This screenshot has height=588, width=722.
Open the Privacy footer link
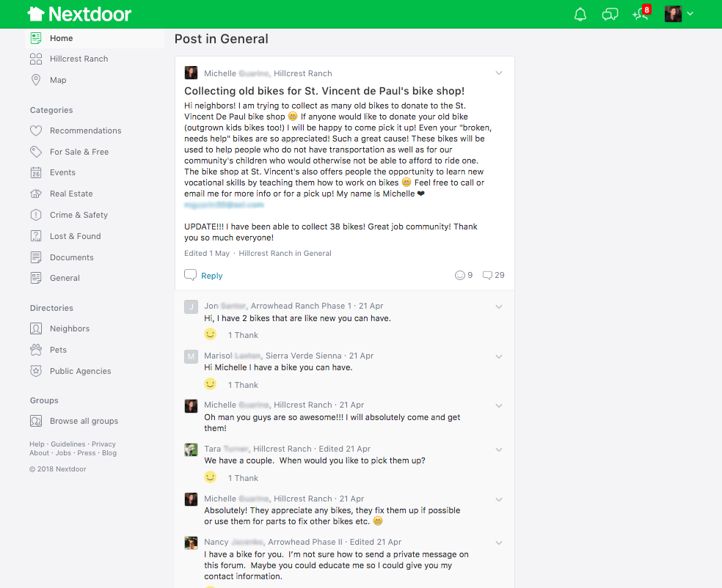click(103, 444)
